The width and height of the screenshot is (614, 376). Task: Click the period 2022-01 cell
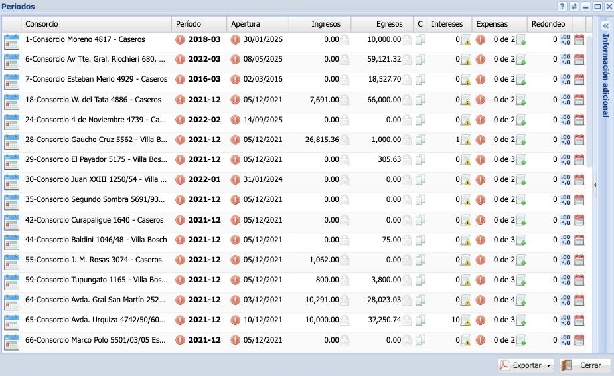tap(204, 179)
